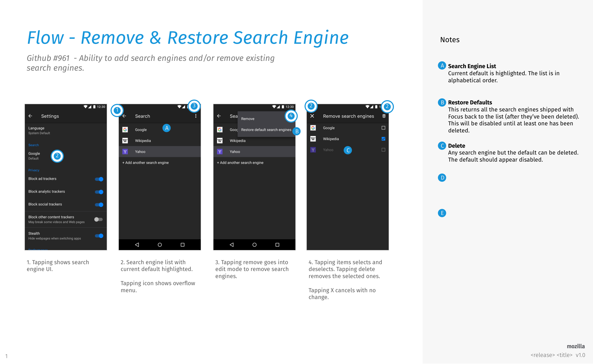The width and height of the screenshot is (593, 364).
Task: Tap Android home button on second screen
Action: [x=160, y=245]
